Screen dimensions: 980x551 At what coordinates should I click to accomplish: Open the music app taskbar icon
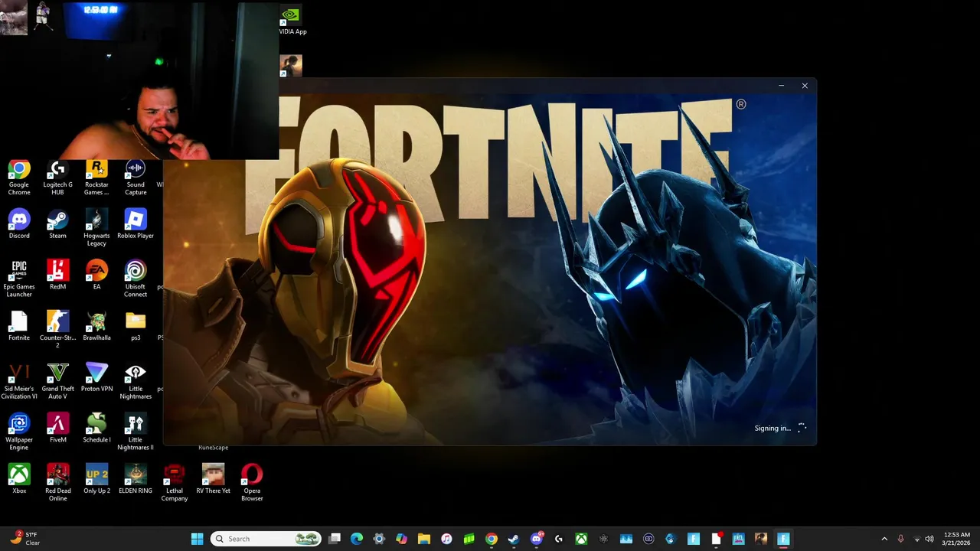446,539
